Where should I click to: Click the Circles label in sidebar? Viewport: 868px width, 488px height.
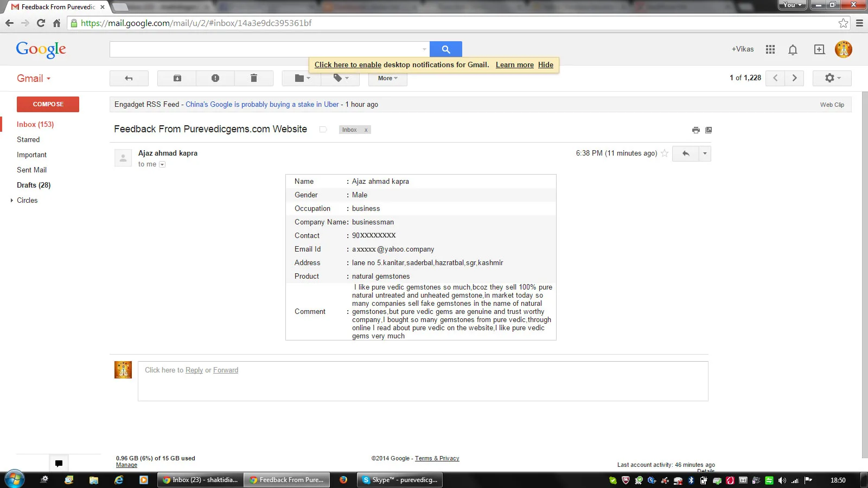27,200
